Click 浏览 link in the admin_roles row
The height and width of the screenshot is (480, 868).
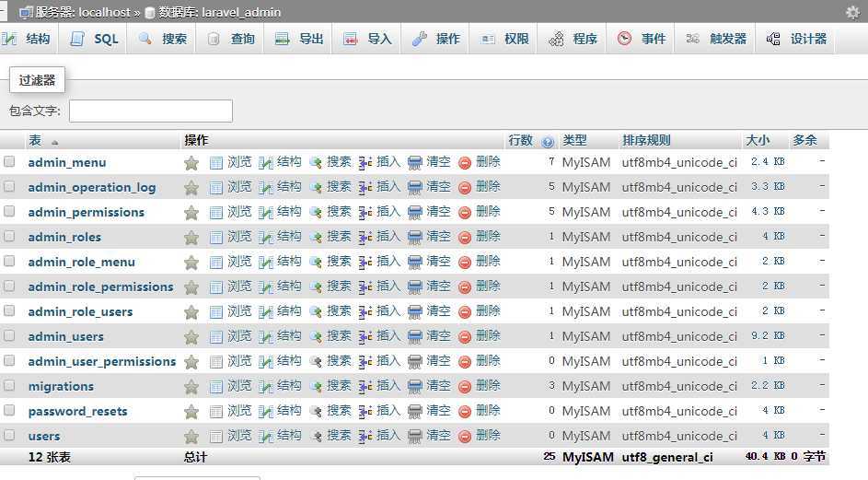(x=239, y=237)
